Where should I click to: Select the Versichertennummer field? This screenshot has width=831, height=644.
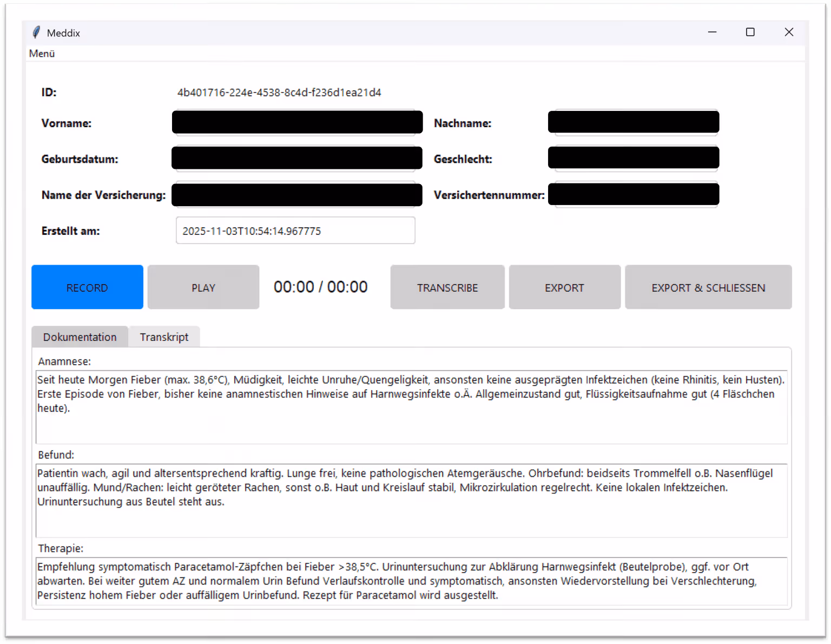click(633, 194)
